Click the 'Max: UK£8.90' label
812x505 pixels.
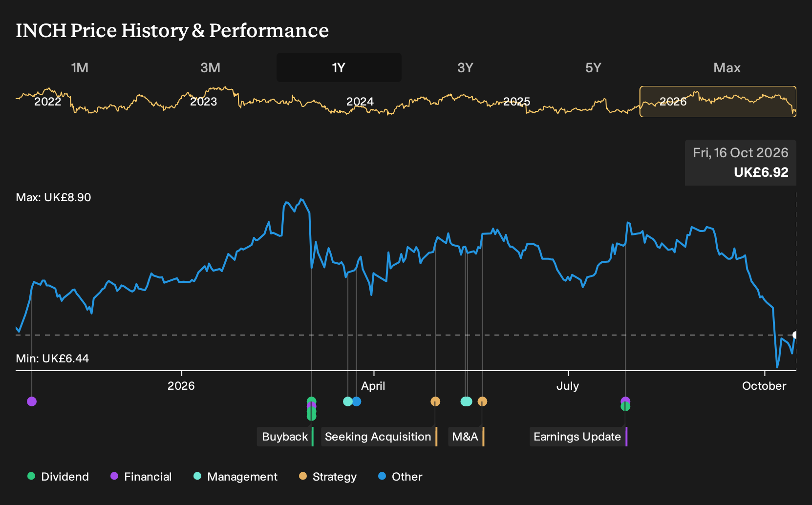(x=54, y=197)
